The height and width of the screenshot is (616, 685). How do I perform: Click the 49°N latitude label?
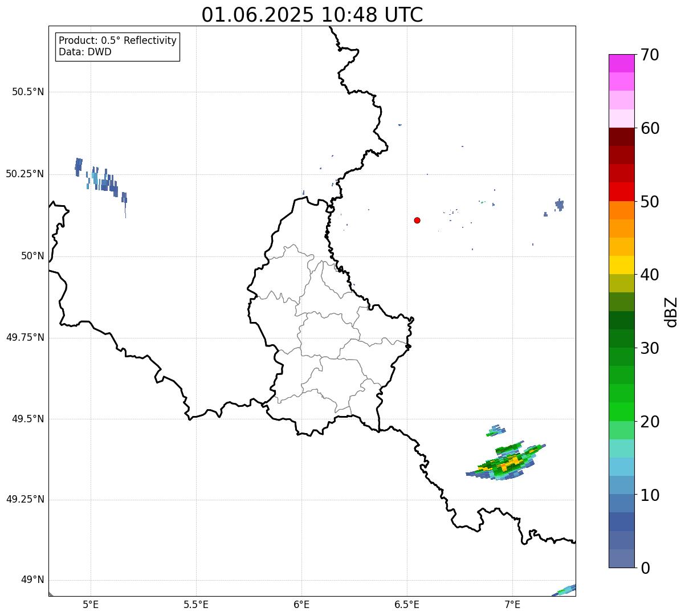[32, 580]
